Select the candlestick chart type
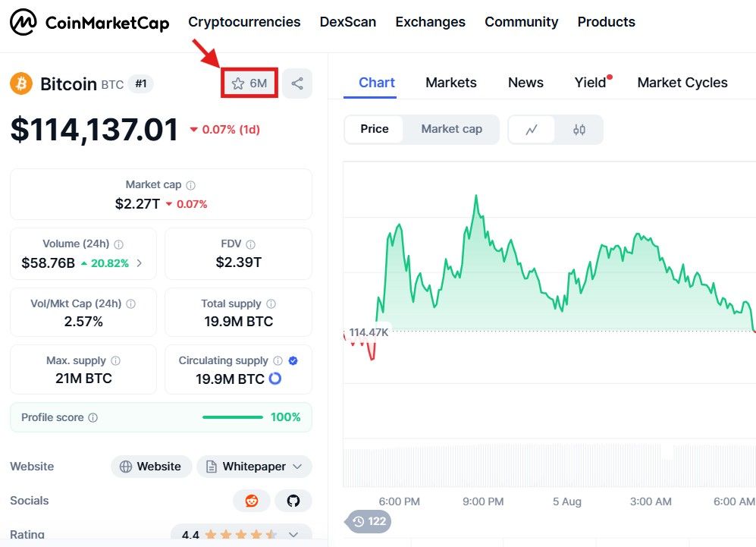The height and width of the screenshot is (547, 756). pos(579,130)
